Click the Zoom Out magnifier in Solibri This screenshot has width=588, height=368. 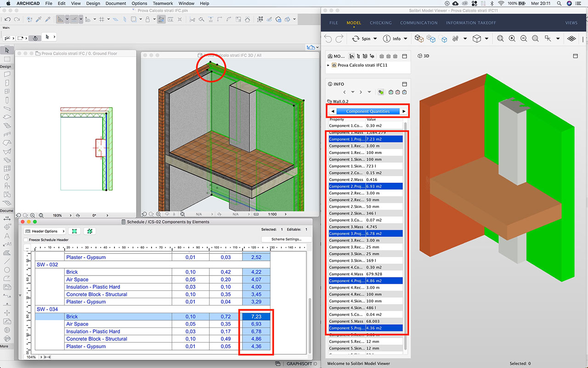pyautogui.click(x=524, y=39)
